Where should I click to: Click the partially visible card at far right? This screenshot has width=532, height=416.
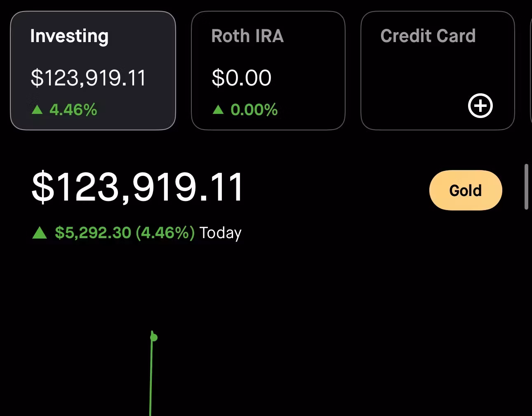(531, 71)
